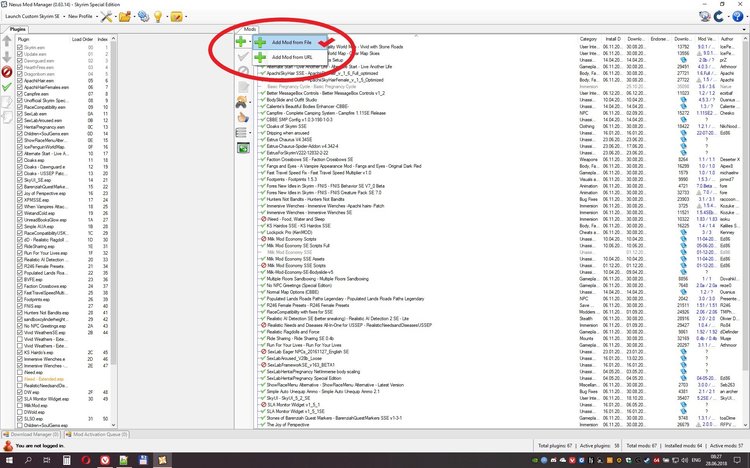Click the red disable all plugins icon
The image size is (750, 468).
point(7,72)
